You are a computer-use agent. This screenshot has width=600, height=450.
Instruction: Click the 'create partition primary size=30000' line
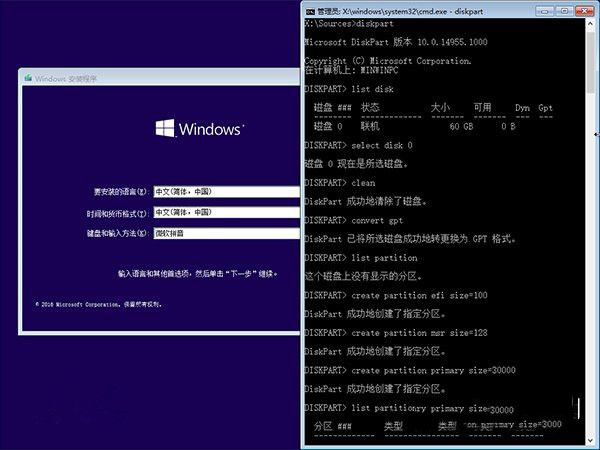pos(410,370)
